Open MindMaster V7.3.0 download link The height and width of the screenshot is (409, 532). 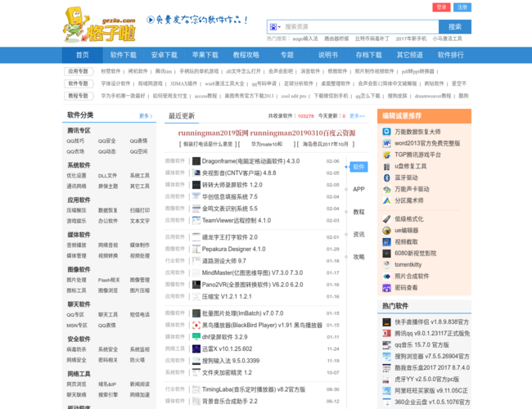tap(252, 272)
